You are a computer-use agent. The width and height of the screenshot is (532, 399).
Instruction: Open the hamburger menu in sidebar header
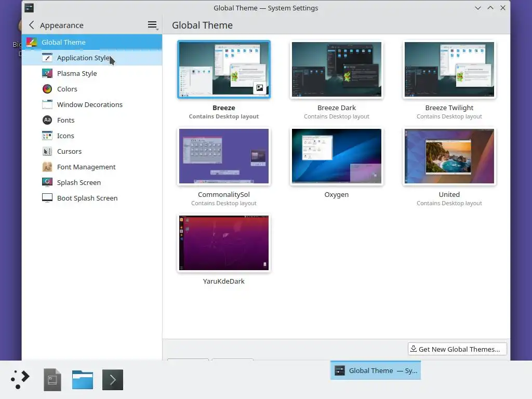point(152,25)
